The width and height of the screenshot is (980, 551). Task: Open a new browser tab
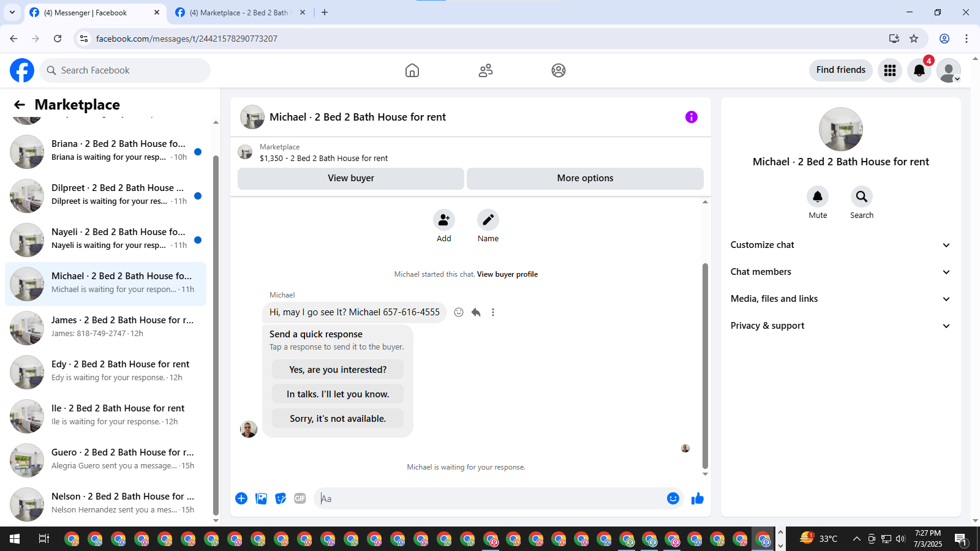325,12
